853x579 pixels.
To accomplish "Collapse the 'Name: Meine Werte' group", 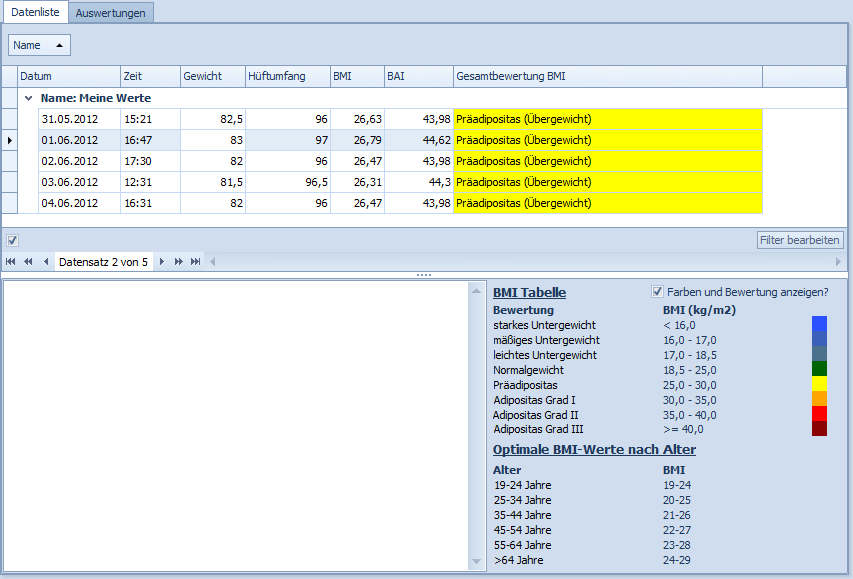I will pyautogui.click(x=28, y=98).
